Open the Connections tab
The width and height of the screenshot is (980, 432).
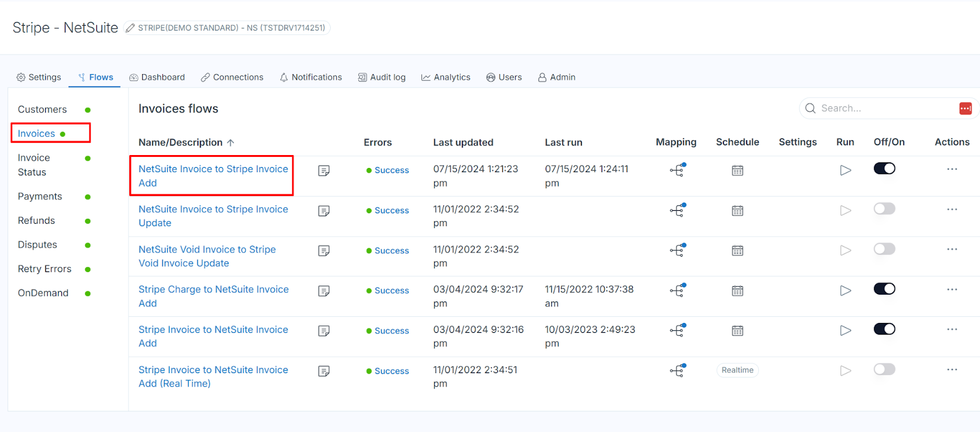232,77
